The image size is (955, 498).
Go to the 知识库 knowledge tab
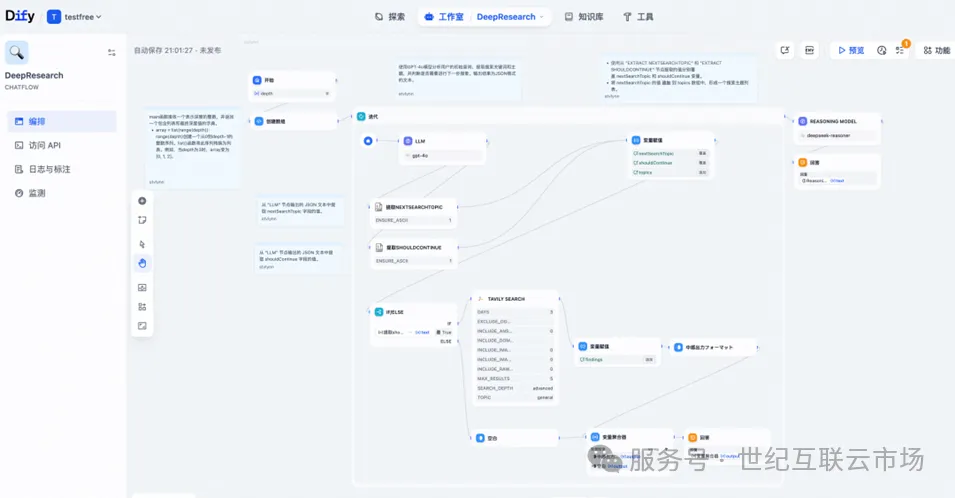coord(584,17)
